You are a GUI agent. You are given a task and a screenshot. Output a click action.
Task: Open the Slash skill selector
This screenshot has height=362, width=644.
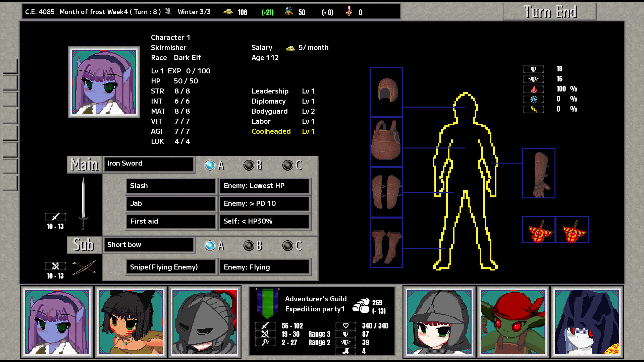pos(170,186)
